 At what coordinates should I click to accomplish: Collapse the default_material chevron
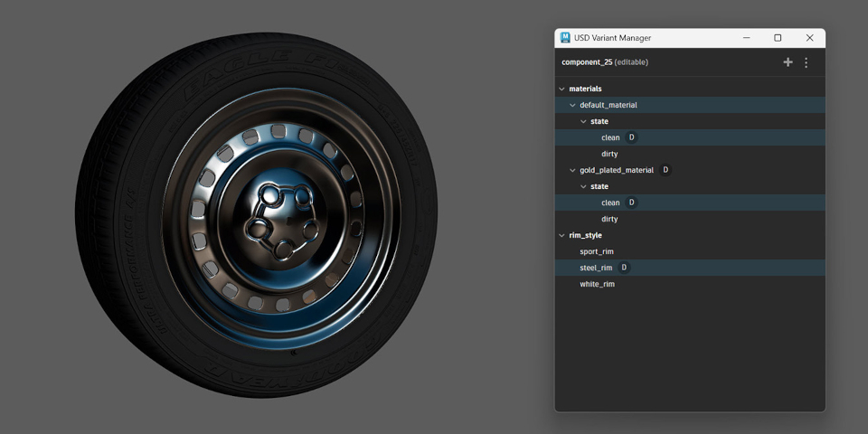pyautogui.click(x=572, y=105)
